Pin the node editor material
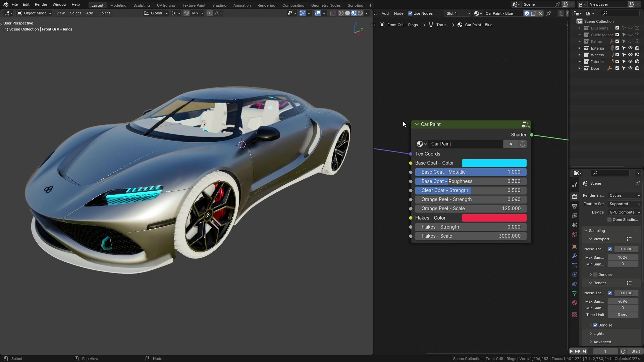Viewport: 644px width, 362px height. 549,13
